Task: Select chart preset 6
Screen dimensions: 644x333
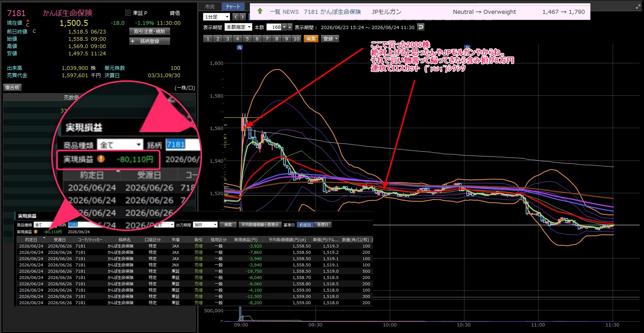Action: [x=257, y=39]
